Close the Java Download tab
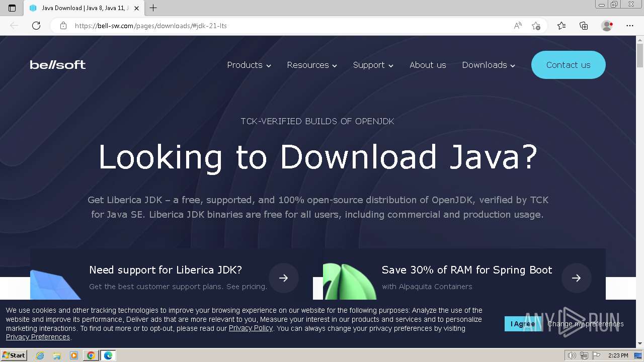 pyautogui.click(x=136, y=8)
